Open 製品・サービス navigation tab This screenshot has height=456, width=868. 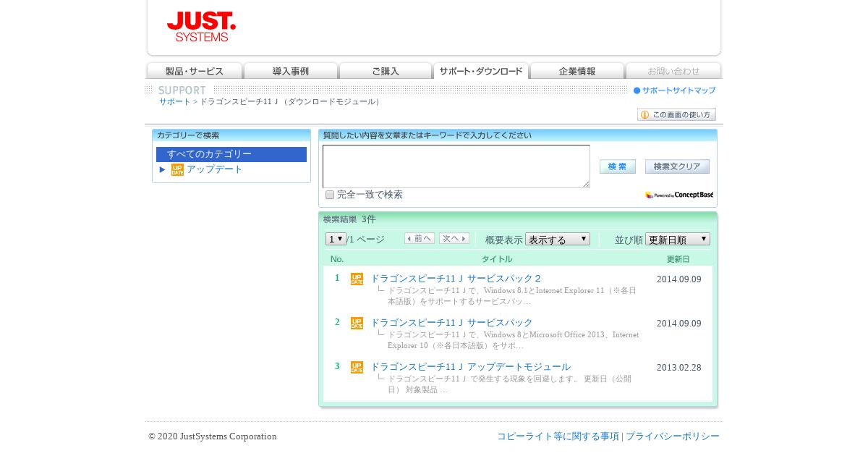click(x=195, y=71)
